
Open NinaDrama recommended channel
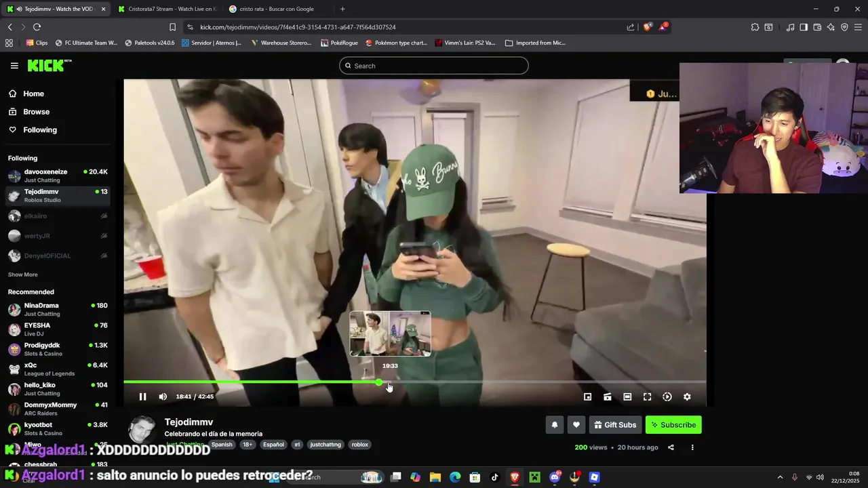point(58,309)
